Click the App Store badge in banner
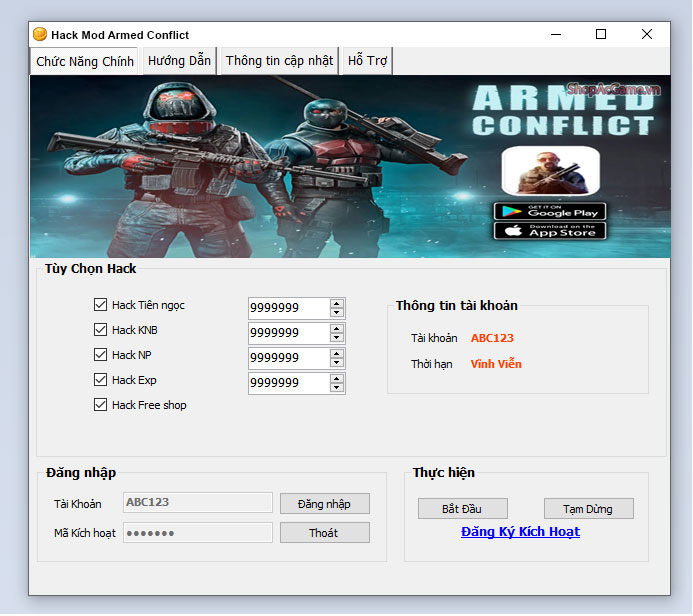 coord(550,231)
